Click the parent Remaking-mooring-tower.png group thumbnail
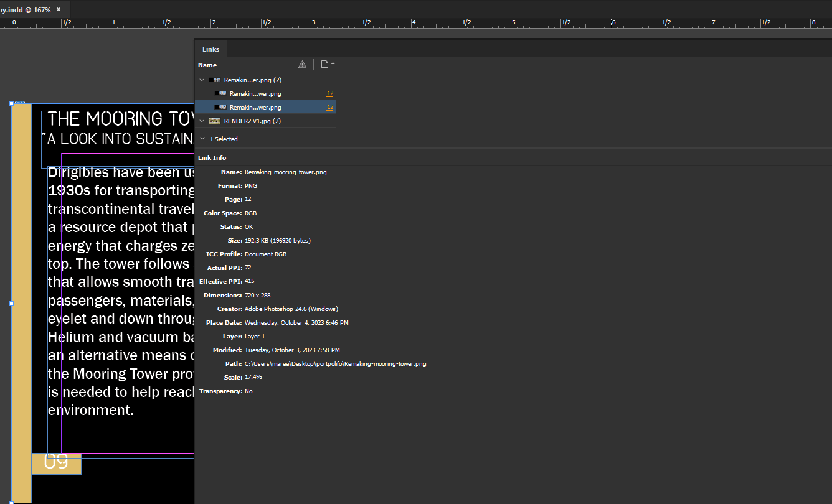The width and height of the screenshot is (832, 504). (x=214, y=80)
